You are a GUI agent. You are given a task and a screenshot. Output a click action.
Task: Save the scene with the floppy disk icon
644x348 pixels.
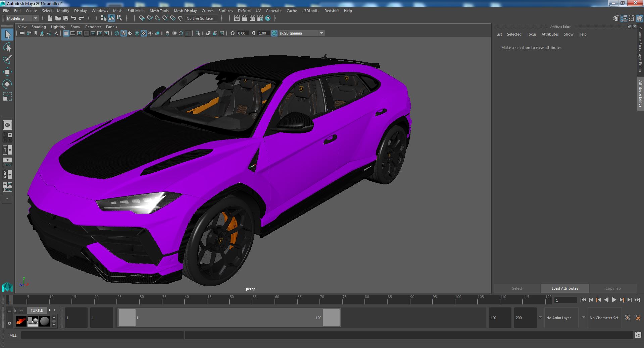click(66, 18)
